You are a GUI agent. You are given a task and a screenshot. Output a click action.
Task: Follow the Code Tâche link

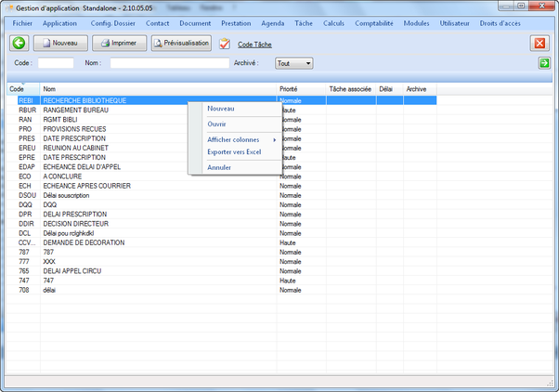[x=255, y=44]
